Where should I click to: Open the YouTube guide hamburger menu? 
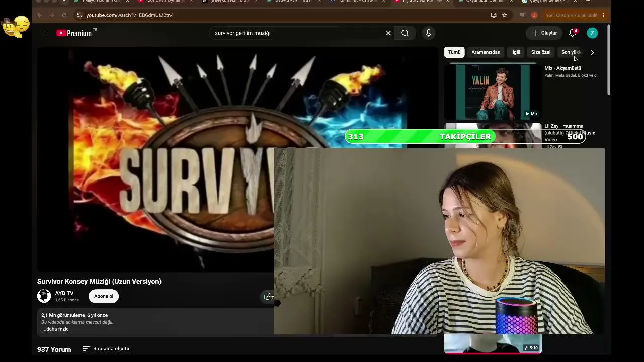pos(44,33)
